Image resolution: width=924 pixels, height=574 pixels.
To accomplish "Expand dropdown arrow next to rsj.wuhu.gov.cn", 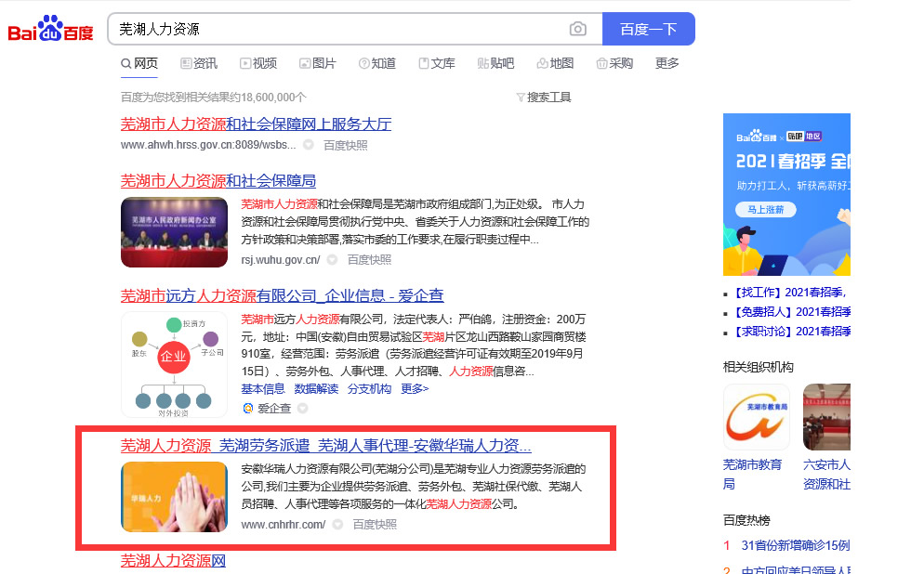I will pos(332,260).
